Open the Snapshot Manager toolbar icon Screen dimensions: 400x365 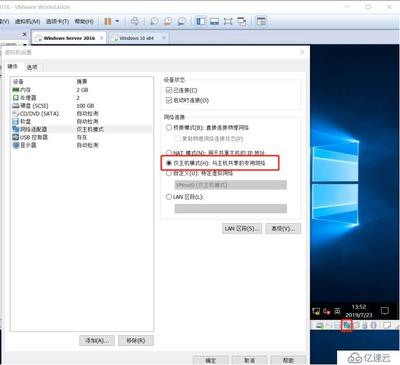click(x=182, y=21)
